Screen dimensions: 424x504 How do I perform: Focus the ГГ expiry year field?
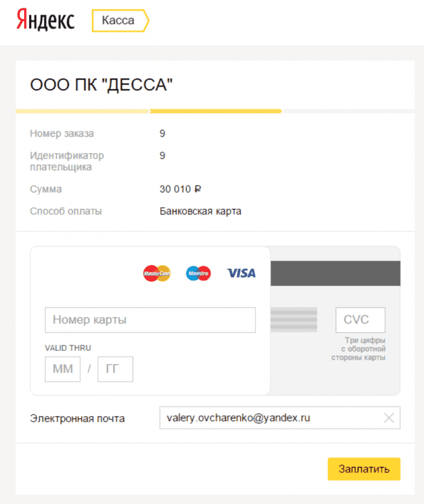click(x=116, y=369)
